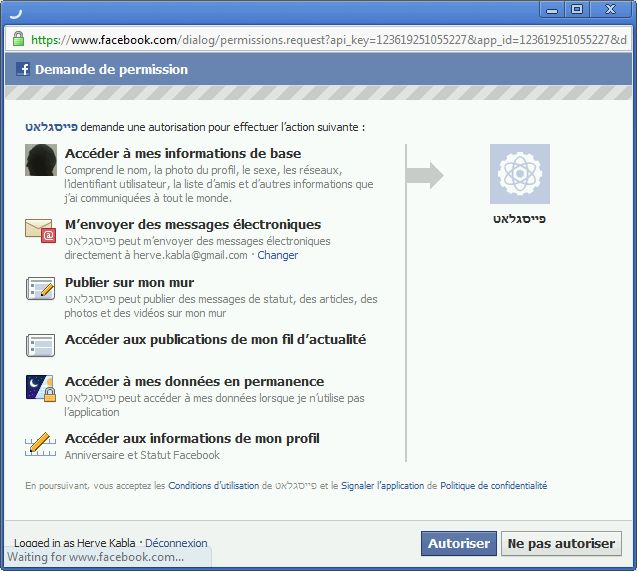Click the envelope email messages icon
The width and height of the screenshot is (637, 571).
pyautogui.click(x=41, y=231)
